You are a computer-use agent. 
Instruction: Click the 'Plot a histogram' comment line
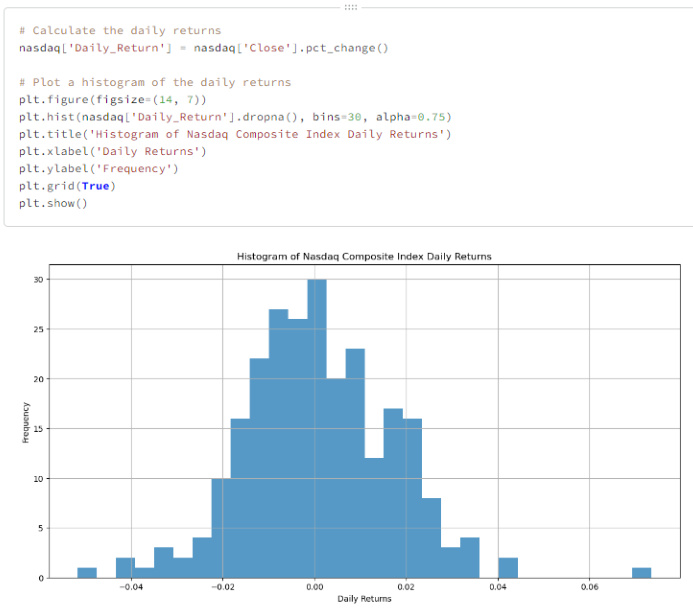154,82
